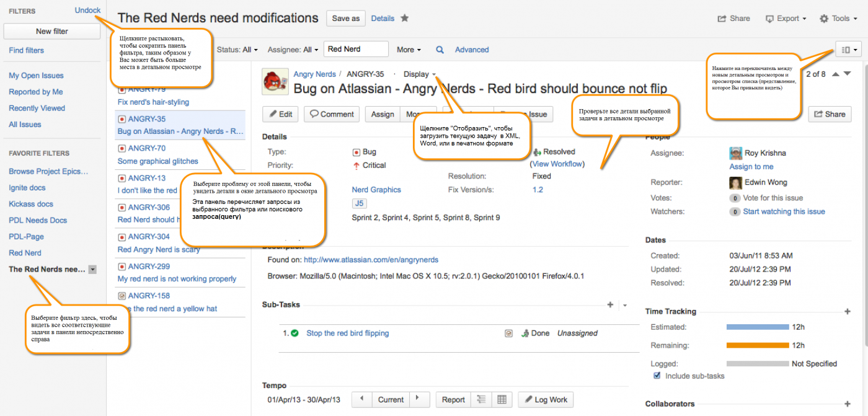The width and height of the screenshot is (868, 416).
Task: Go to the previous issue with up arrow
Action: coord(835,74)
